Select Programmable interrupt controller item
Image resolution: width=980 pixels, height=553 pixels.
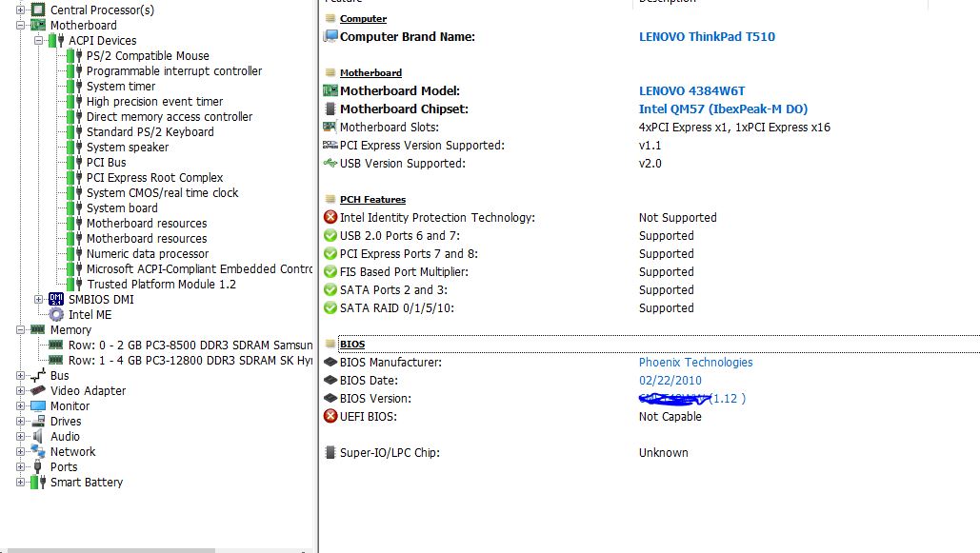click(x=174, y=71)
